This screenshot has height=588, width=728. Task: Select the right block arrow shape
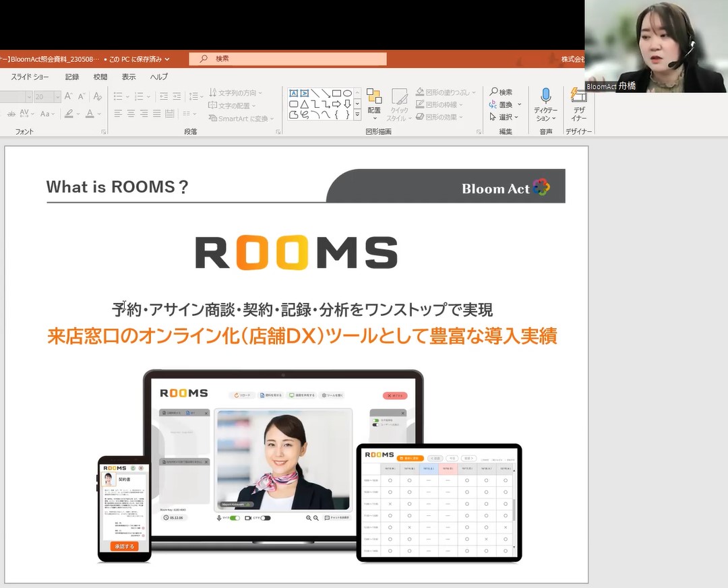(336, 104)
